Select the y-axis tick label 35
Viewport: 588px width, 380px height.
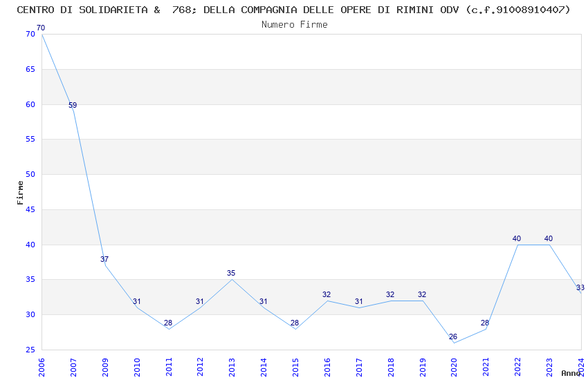click(30, 280)
